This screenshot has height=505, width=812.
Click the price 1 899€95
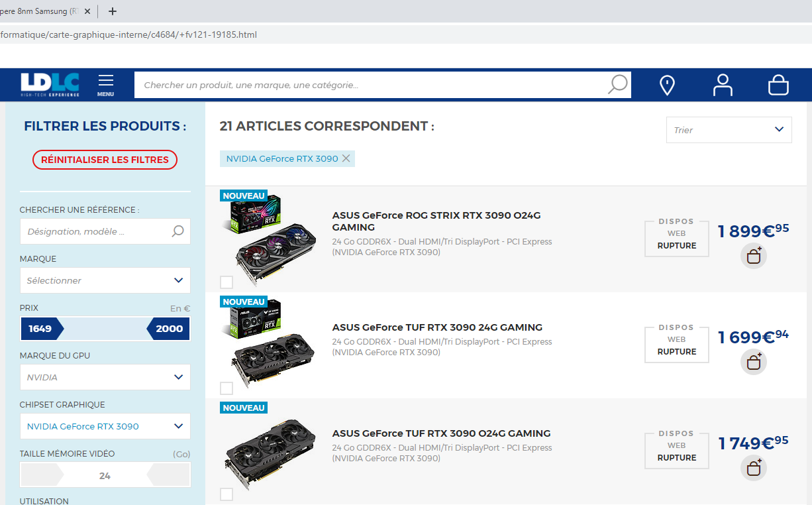coord(754,230)
